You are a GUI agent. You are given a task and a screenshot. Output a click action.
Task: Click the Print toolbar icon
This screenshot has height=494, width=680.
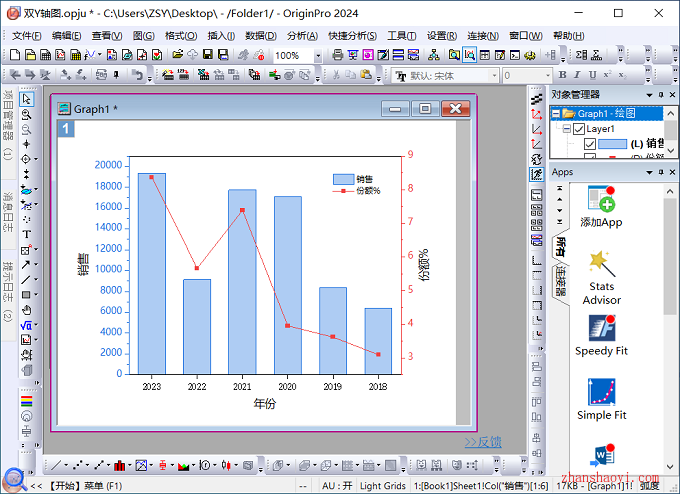(337, 55)
